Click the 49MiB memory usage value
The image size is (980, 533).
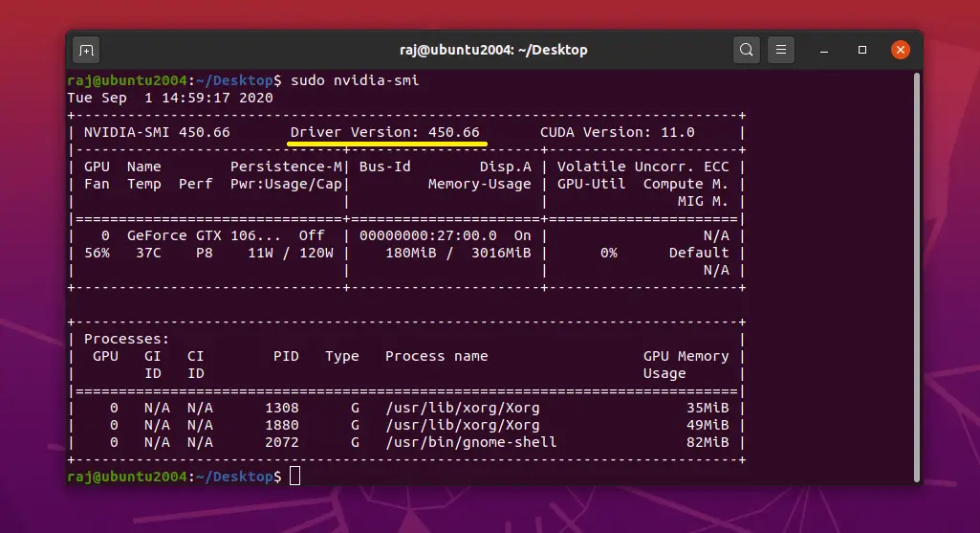(708, 425)
